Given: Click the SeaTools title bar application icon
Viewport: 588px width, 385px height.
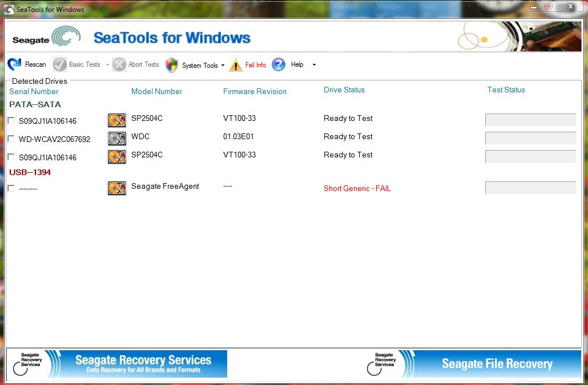Looking at the screenshot, I should 9,9.
